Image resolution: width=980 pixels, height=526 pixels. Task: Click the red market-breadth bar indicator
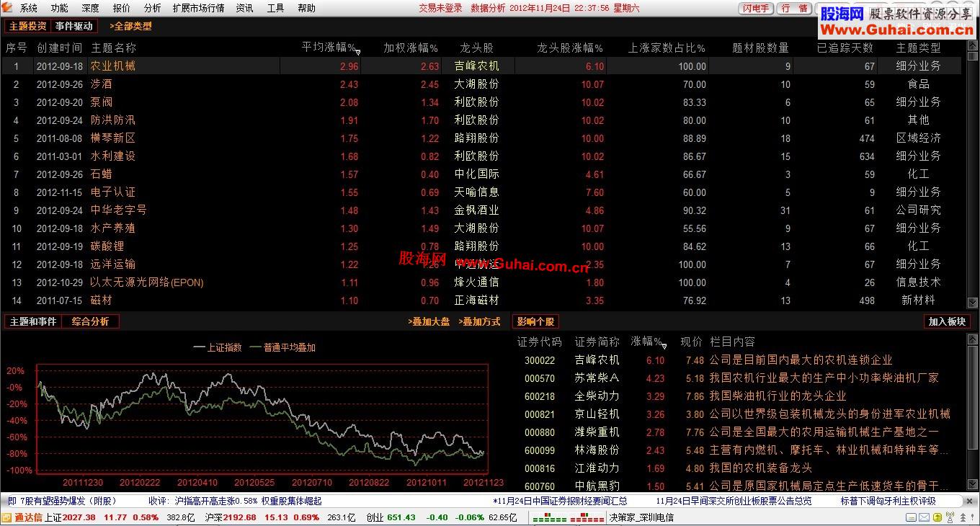pos(587,518)
